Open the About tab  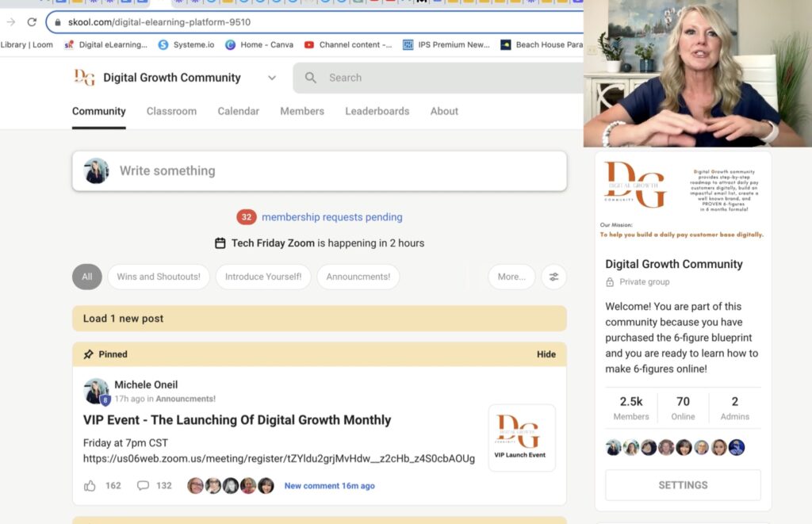pyautogui.click(x=444, y=111)
